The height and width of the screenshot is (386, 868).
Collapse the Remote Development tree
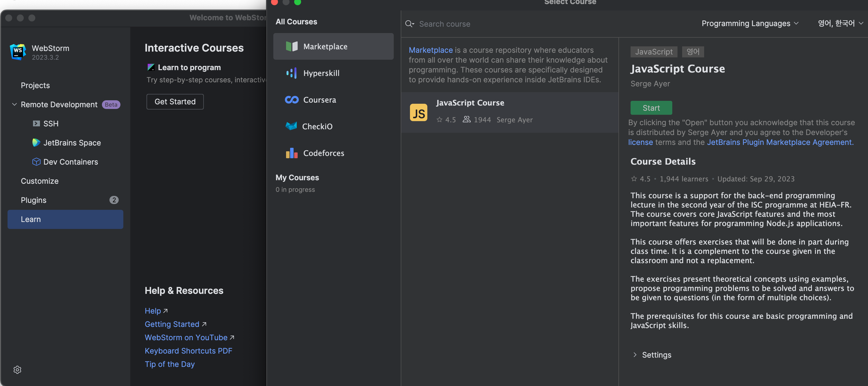pos(14,105)
